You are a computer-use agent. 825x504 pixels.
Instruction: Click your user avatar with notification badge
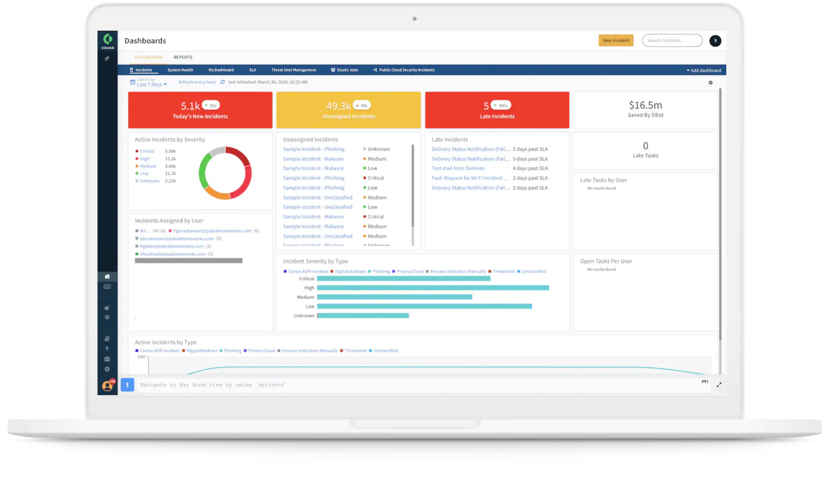pyautogui.click(x=107, y=385)
